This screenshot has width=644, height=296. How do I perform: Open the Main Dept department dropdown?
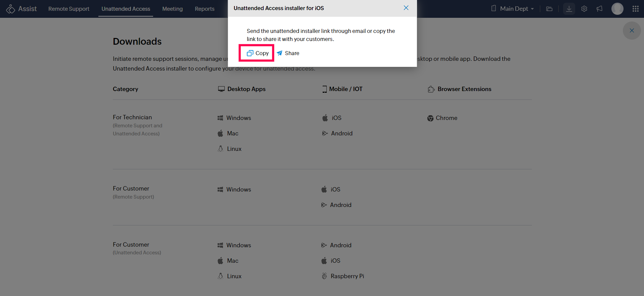click(513, 9)
